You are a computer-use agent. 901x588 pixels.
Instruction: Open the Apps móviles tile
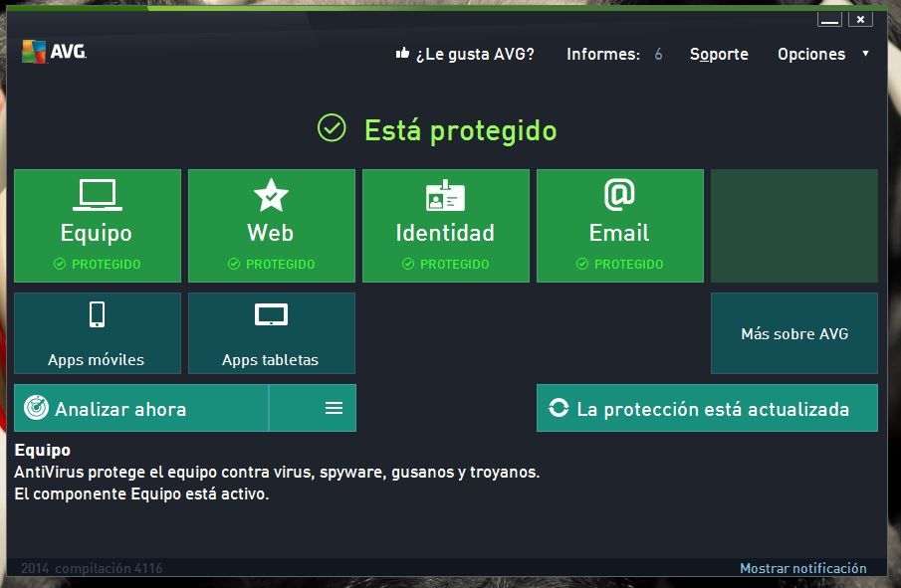pos(98,333)
